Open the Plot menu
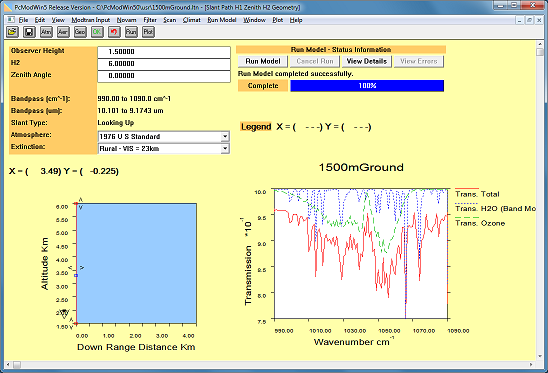The image size is (548, 373). coord(277,20)
